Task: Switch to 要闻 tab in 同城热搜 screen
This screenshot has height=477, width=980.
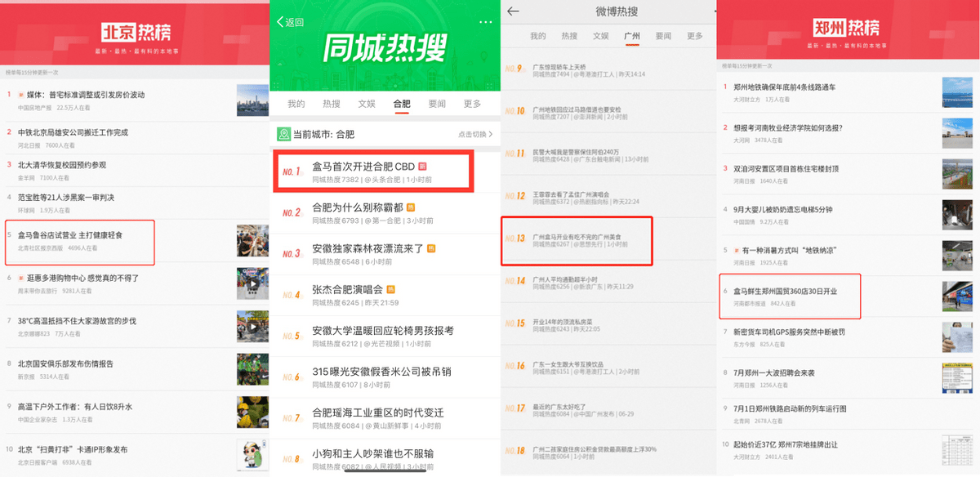Action: click(x=437, y=104)
